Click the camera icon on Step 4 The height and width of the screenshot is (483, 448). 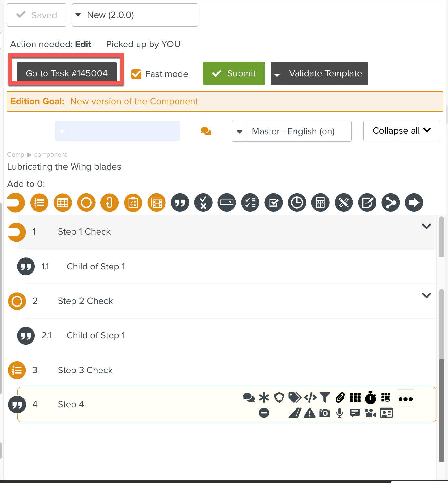coord(324,413)
